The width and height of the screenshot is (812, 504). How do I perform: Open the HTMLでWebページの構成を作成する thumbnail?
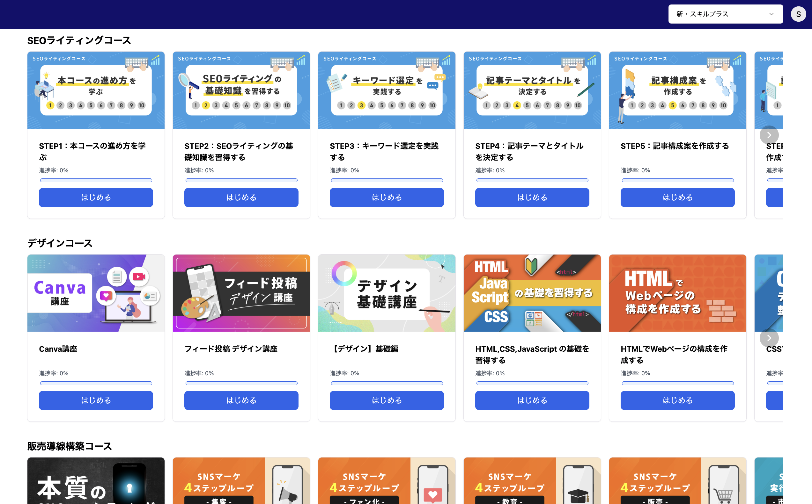(x=677, y=293)
